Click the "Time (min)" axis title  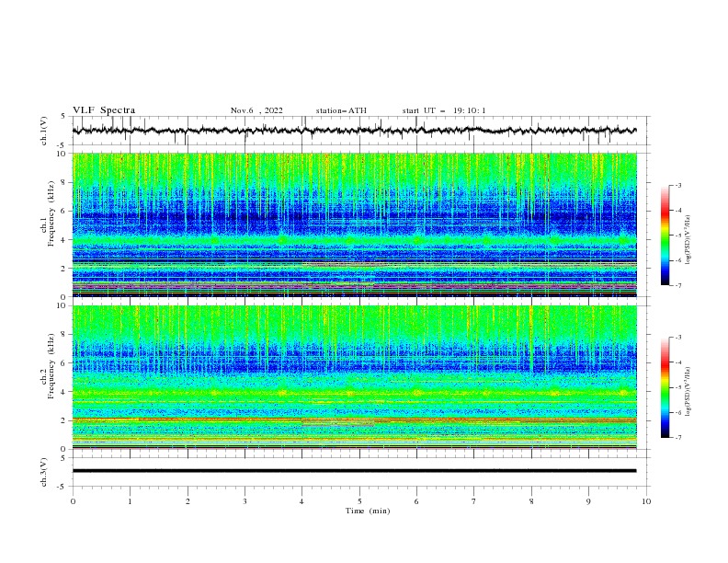click(x=368, y=511)
